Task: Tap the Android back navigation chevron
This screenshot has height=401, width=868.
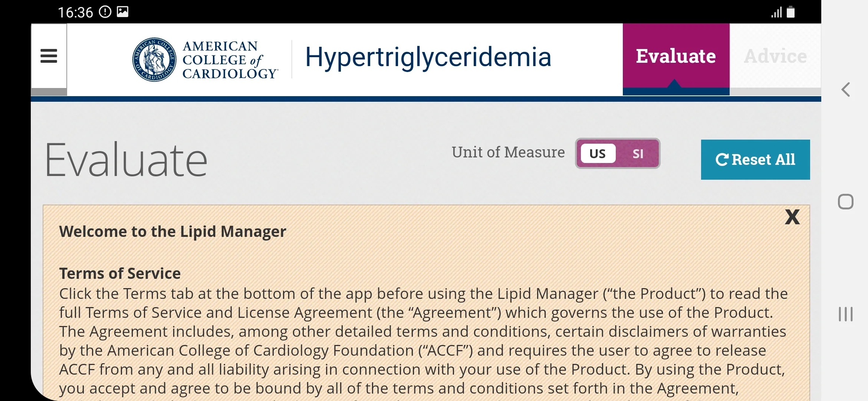Action: pos(845,89)
